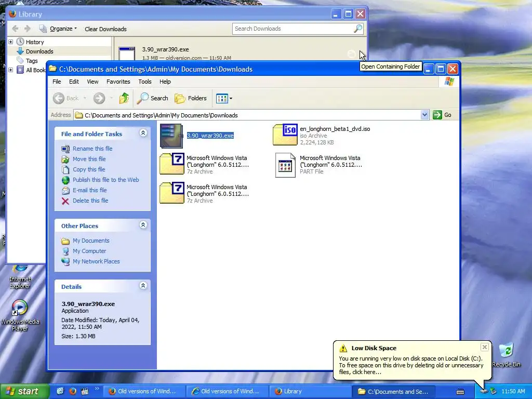Click Publish this file to the Web
Screen dimensions: 532x399
105,180
